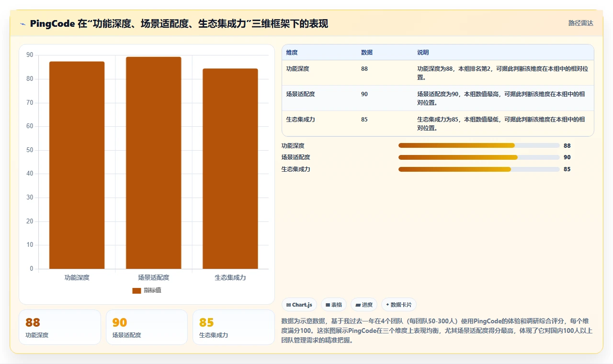
Task: Click the 表格 tag chip
Action: (334, 305)
